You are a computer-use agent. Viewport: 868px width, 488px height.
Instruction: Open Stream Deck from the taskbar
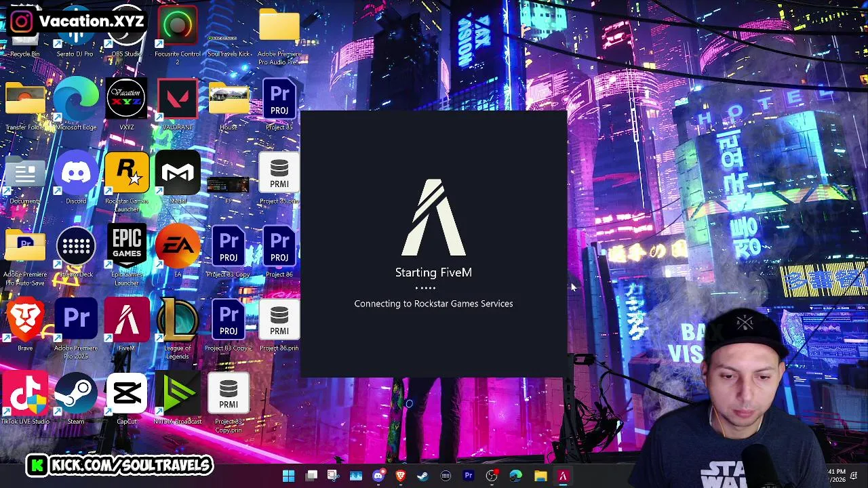[x=446, y=476]
